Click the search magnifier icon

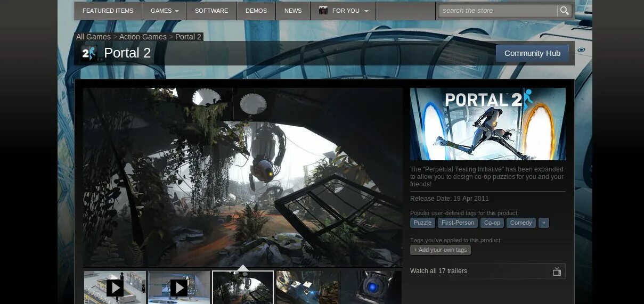point(564,11)
